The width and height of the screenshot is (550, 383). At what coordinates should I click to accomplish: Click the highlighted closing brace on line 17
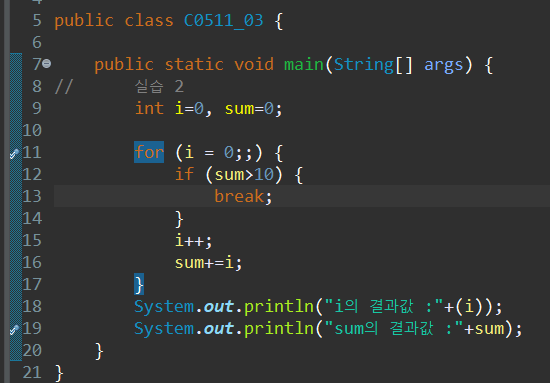click(x=139, y=284)
